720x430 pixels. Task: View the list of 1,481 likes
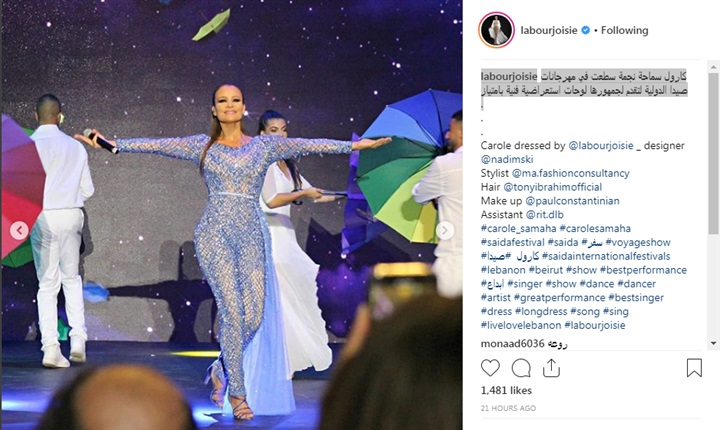coord(506,390)
